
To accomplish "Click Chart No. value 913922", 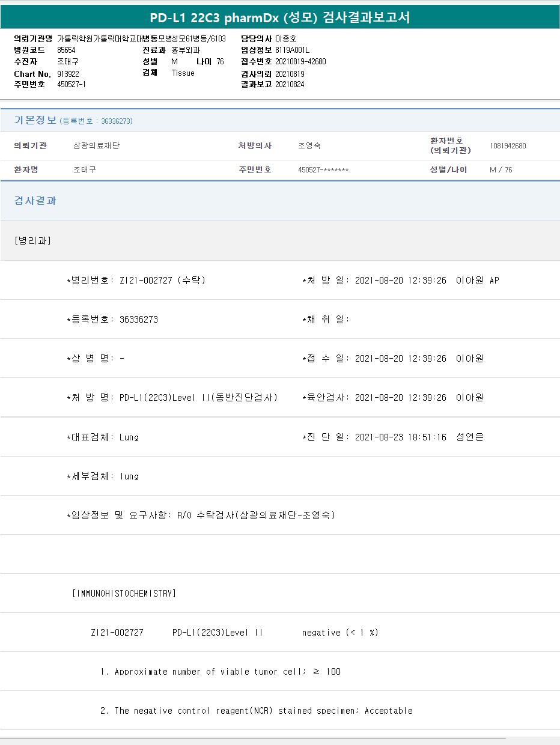I will (68, 74).
